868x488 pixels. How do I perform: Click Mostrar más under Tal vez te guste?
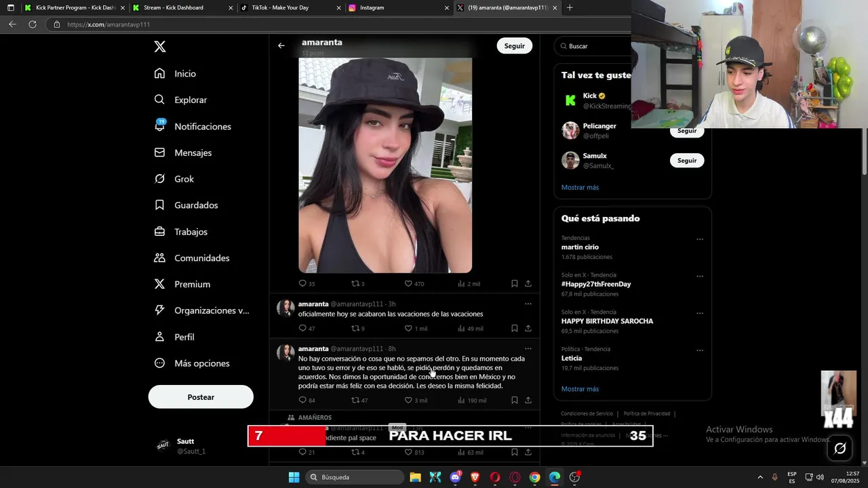click(580, 187)
